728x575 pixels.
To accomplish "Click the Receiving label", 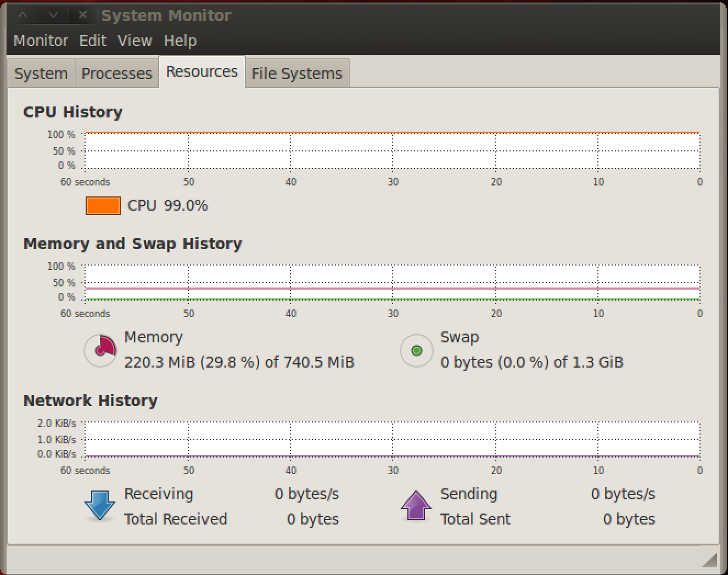I will [x=159, y=494].
